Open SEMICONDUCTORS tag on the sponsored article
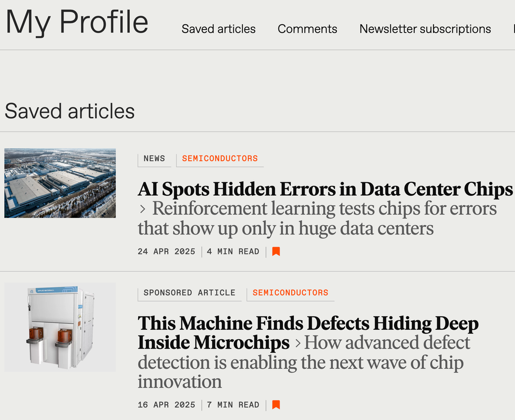Viewport: 515px width, 420px height. click(x=290, y=292)
